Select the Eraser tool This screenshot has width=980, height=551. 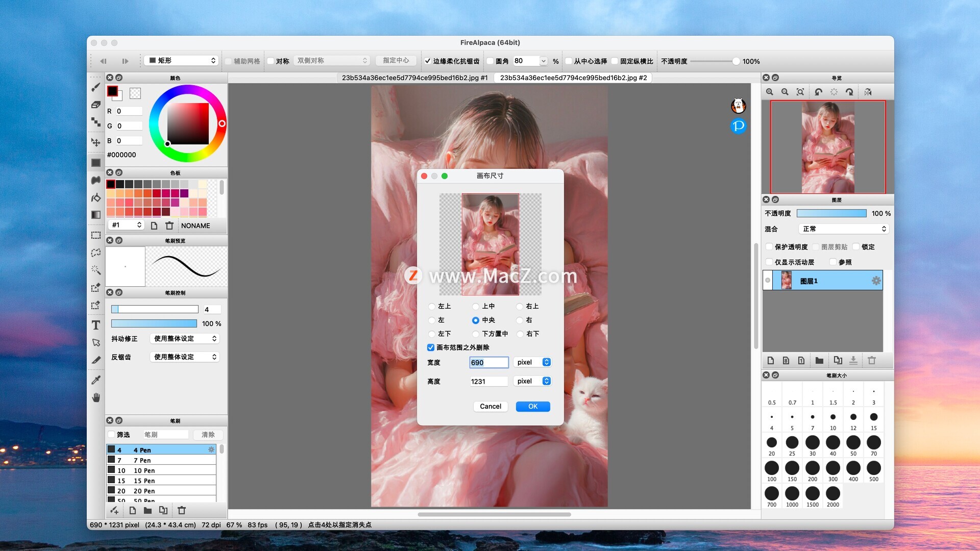click(x=95, y=105)
